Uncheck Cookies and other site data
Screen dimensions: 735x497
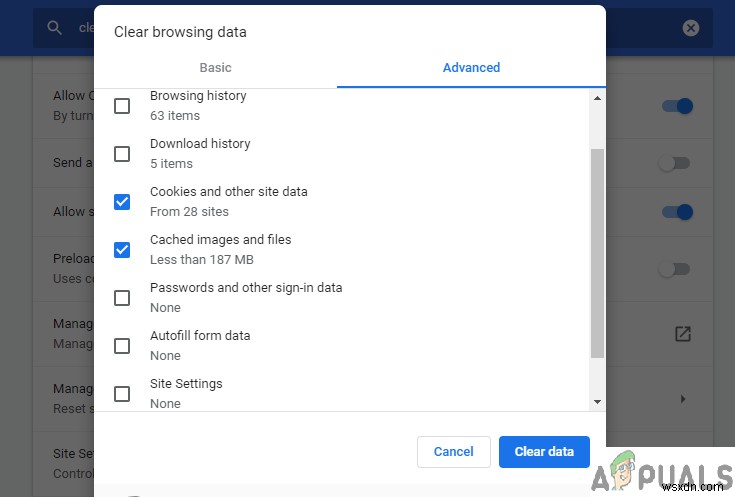122,202
